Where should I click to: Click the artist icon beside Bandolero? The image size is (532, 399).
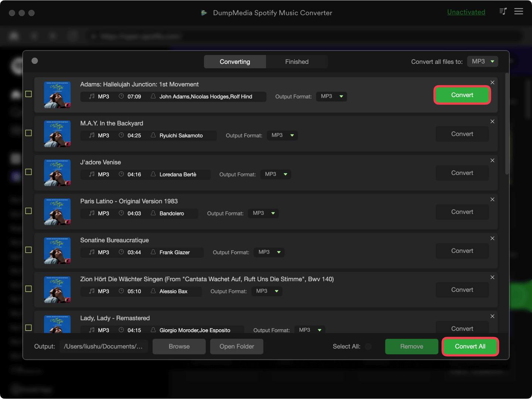click(x=153, y=213)
